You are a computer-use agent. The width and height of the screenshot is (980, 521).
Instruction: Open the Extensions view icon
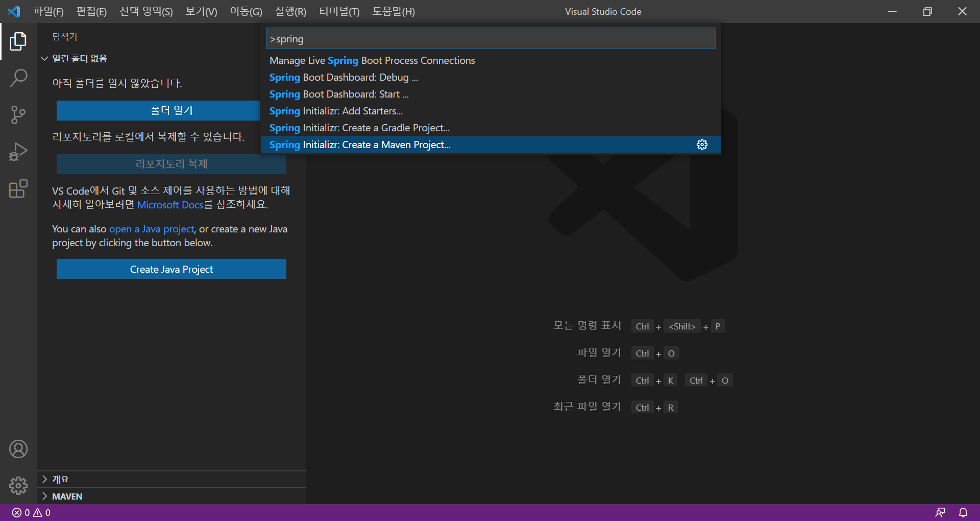(18, 188)
